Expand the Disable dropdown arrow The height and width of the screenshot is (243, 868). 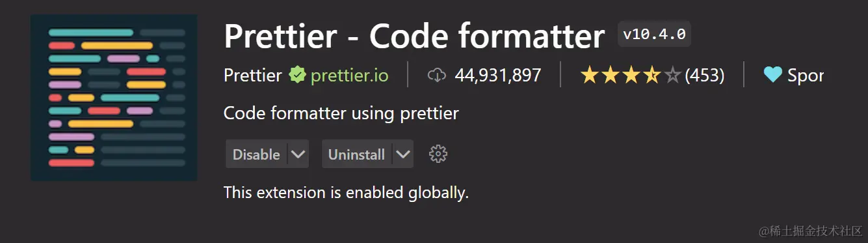click(x=298, y=154)
